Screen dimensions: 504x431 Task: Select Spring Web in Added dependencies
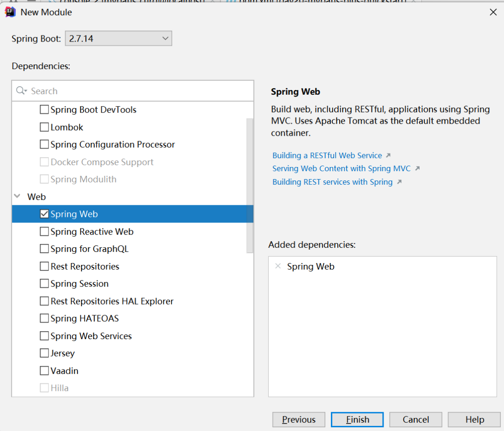[x=310, y=266]
